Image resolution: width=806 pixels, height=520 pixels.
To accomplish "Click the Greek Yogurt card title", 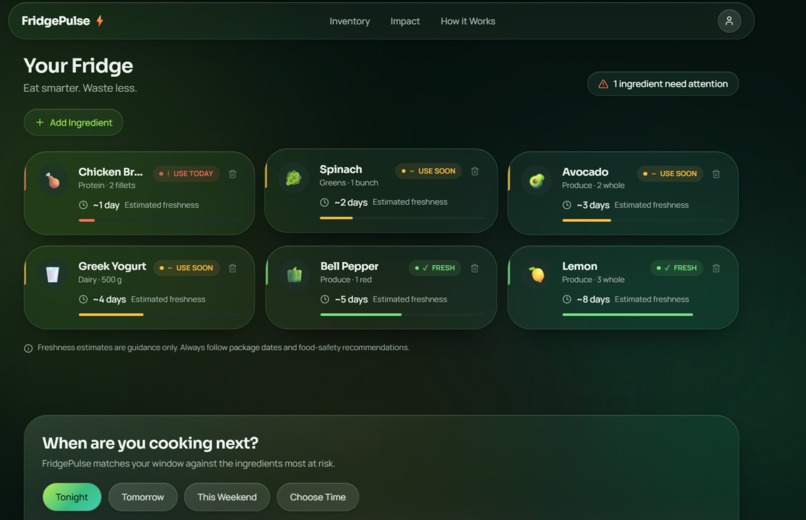I will tap(112, 267).
